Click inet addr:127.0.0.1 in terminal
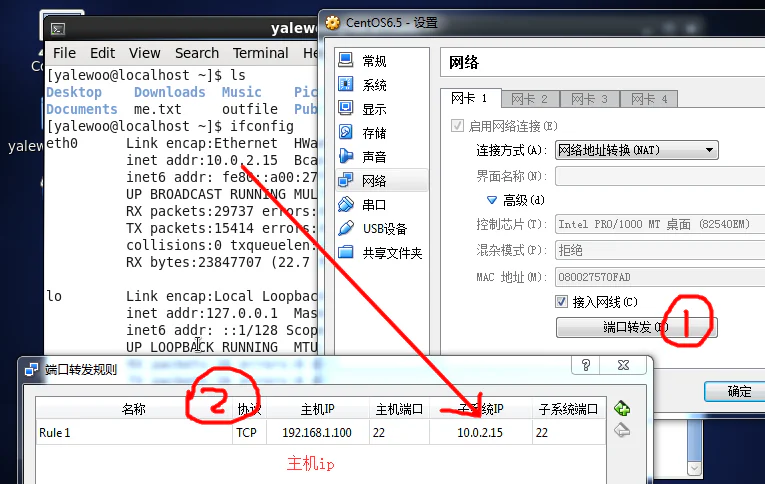 click(202, 313)
